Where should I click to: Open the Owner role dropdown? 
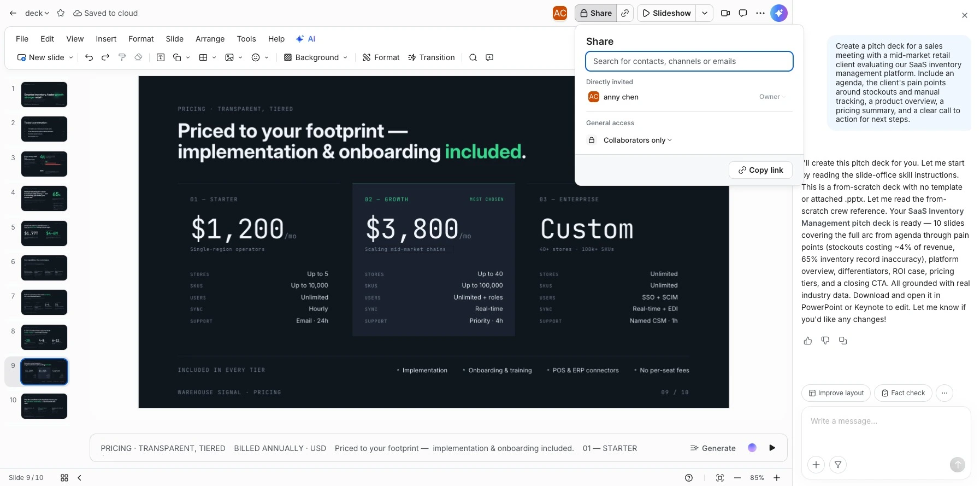coord(772,97)
